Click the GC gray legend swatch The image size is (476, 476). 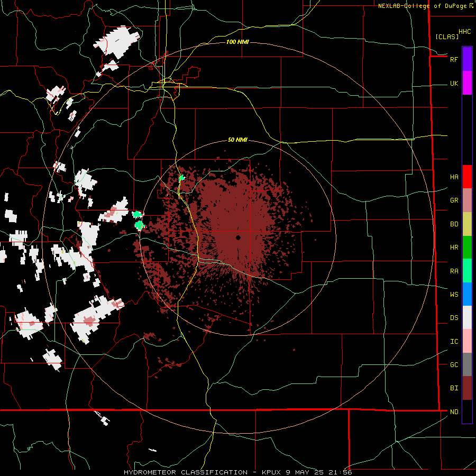coord(467,364)
